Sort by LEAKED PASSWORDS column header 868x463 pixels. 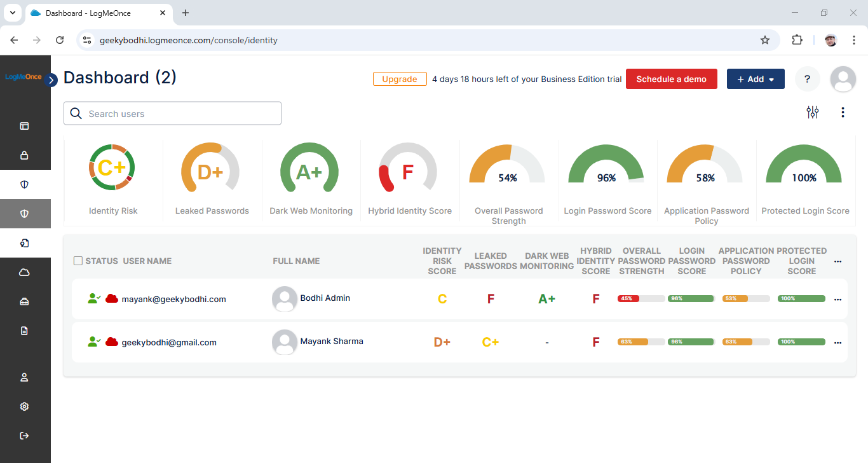[491, 261]
